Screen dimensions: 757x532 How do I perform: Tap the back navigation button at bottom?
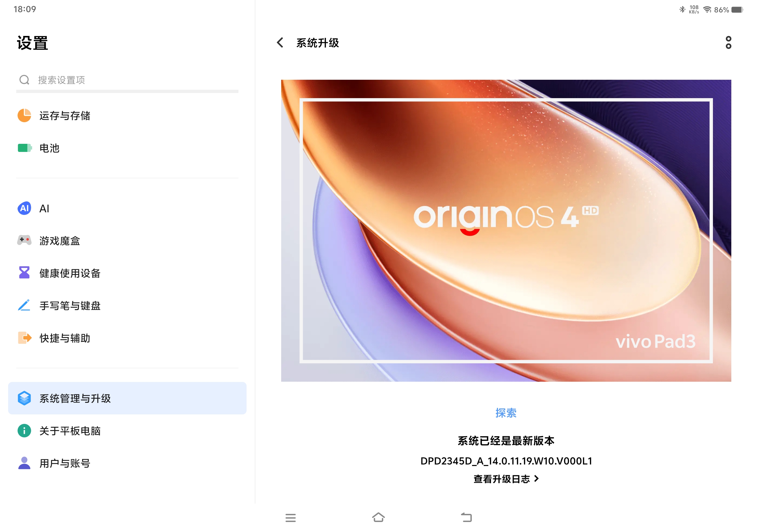pyautogui.click(x=466, y=517)
